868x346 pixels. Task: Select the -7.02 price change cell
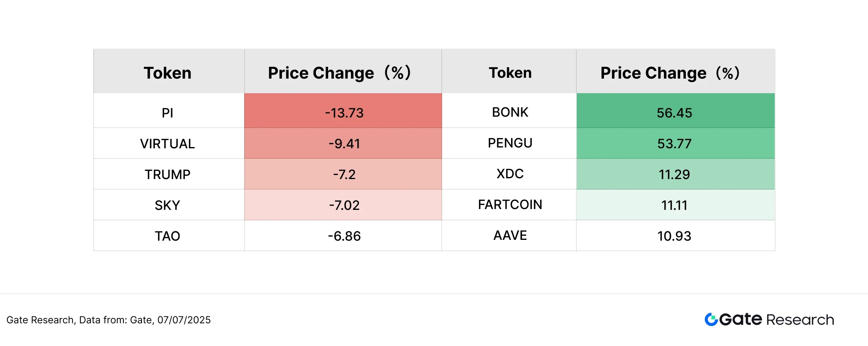click(x=344, y=205)
